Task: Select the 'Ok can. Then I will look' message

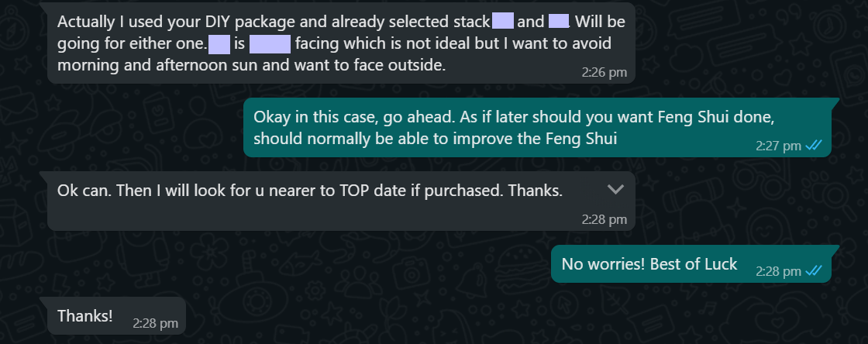Action: coord(341,201)
